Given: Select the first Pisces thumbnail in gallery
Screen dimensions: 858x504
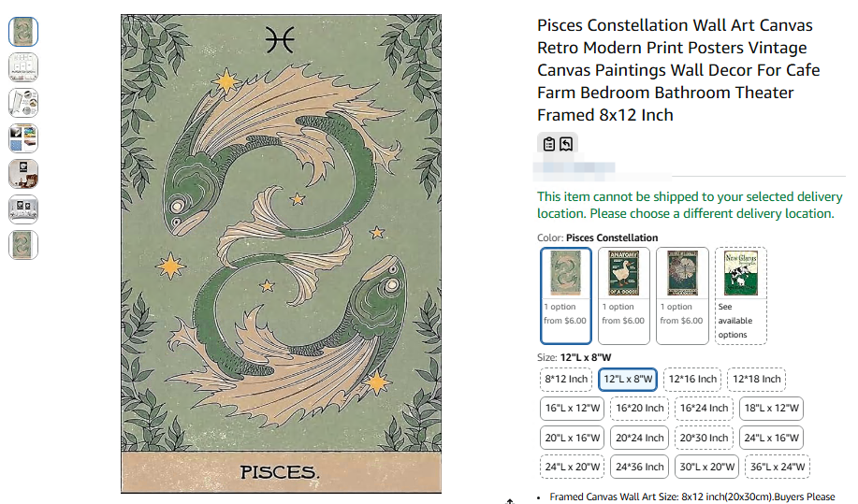Looking at the screenshot, I should pos(23,32).
